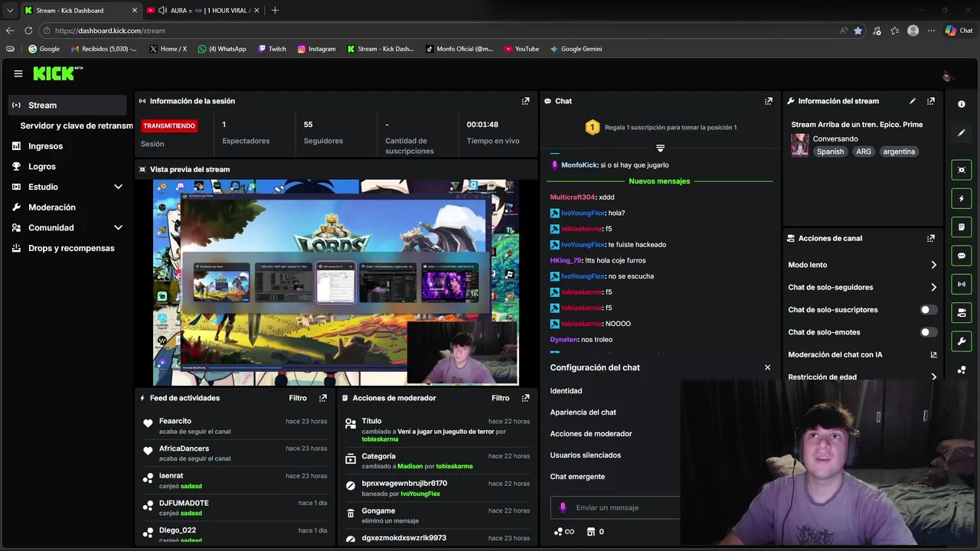This screenshot has width=980, height=551.
Task: Click the info icon in right sidebar
Action: tap(962, 104)
